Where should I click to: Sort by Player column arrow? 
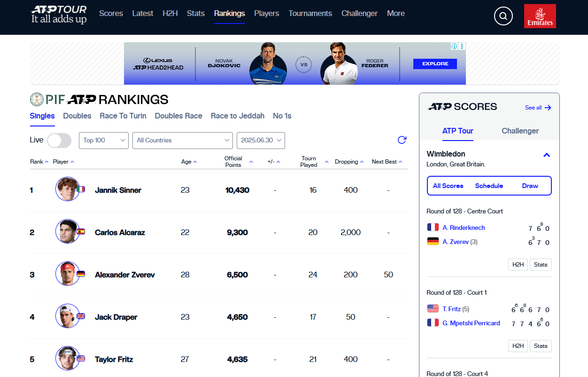(72, 162)
